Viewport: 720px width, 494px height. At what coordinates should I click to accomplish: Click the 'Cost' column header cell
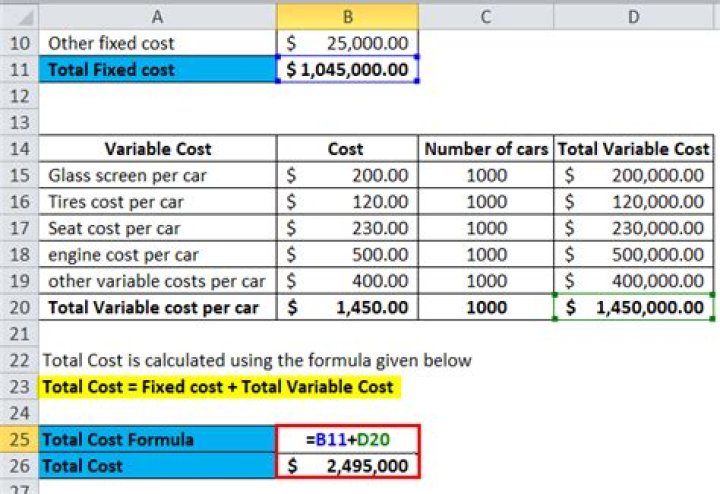pyautogui.click(x=348, y=149)
